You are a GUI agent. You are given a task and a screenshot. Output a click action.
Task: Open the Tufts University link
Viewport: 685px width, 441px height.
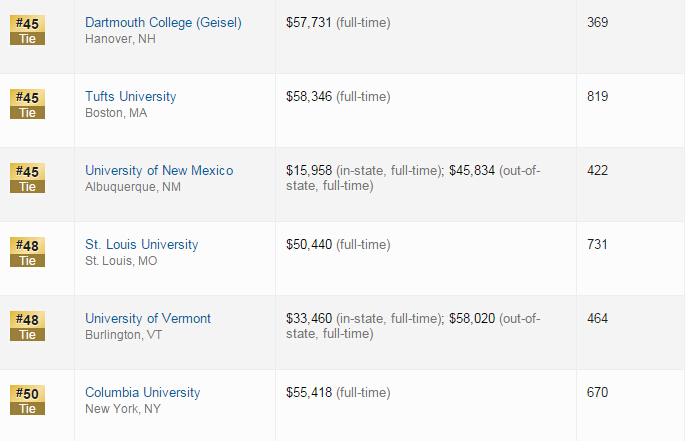pos(131,96)
